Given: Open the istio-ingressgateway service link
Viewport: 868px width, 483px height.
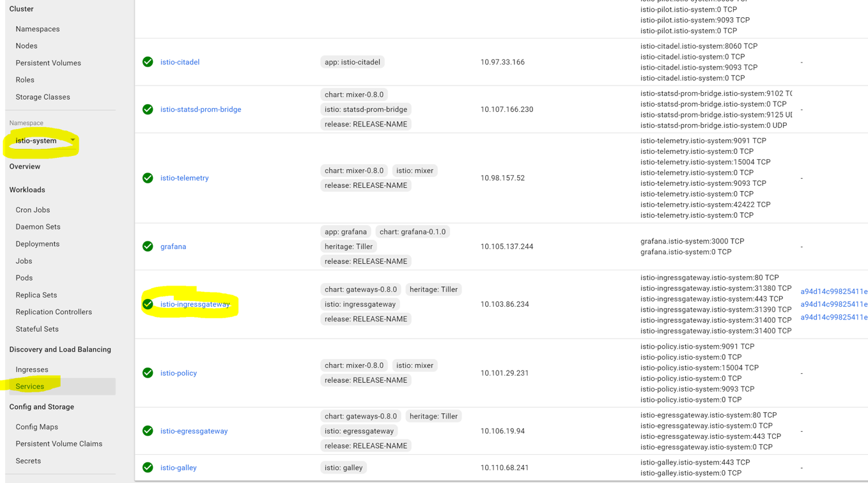Looking at the screenshot, I should coord(195,304).
